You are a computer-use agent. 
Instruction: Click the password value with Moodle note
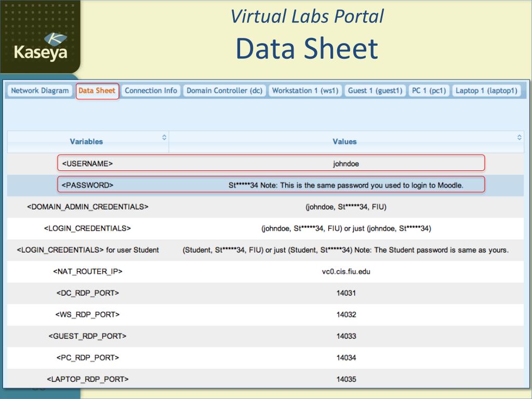tap(345, 185)
